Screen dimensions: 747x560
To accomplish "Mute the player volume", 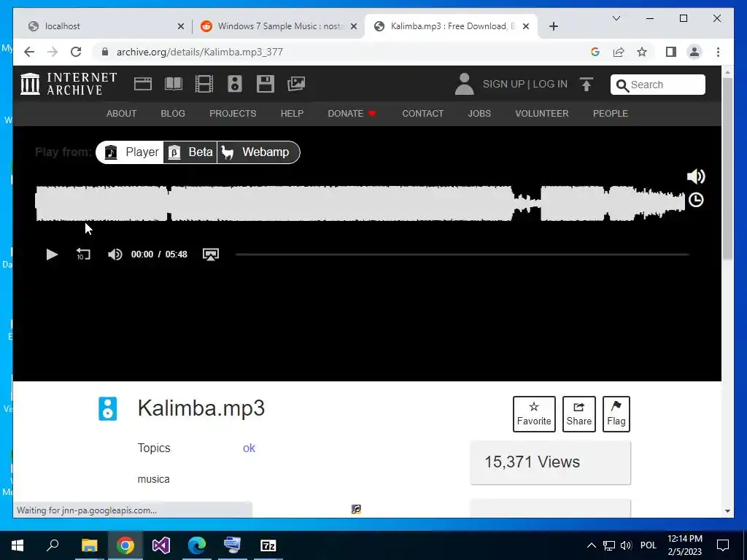I will (x=115, y=254).
